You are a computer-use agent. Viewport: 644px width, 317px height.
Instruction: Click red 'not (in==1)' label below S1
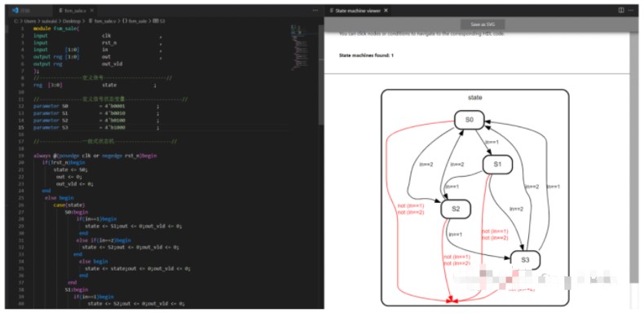click(495, 231)
